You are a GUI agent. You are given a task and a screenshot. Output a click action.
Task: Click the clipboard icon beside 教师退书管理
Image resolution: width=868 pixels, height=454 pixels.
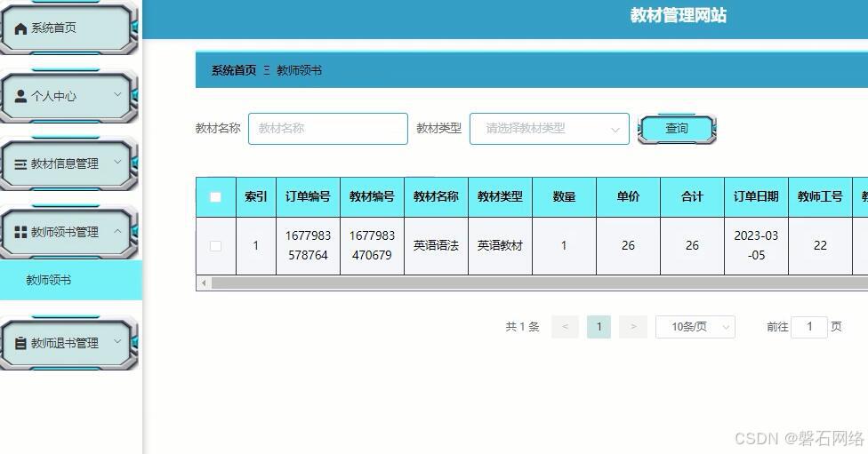tap(20, 343)
